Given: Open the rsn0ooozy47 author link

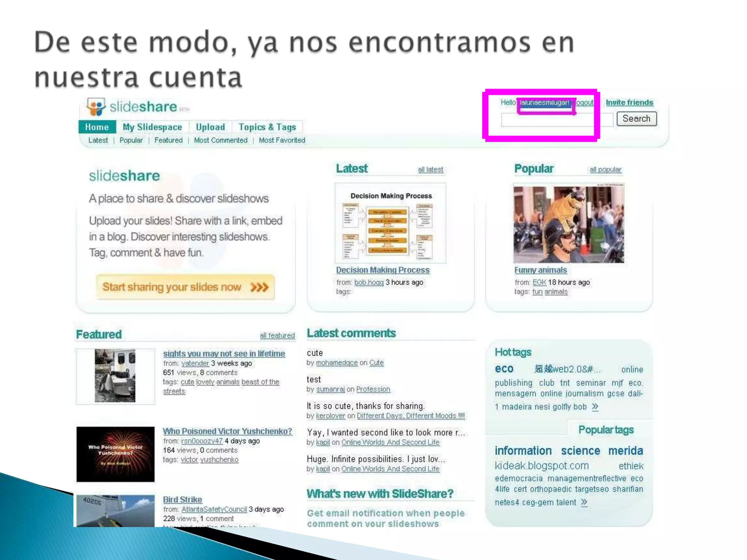Looking at the screenshot, I should click(202, 441).
